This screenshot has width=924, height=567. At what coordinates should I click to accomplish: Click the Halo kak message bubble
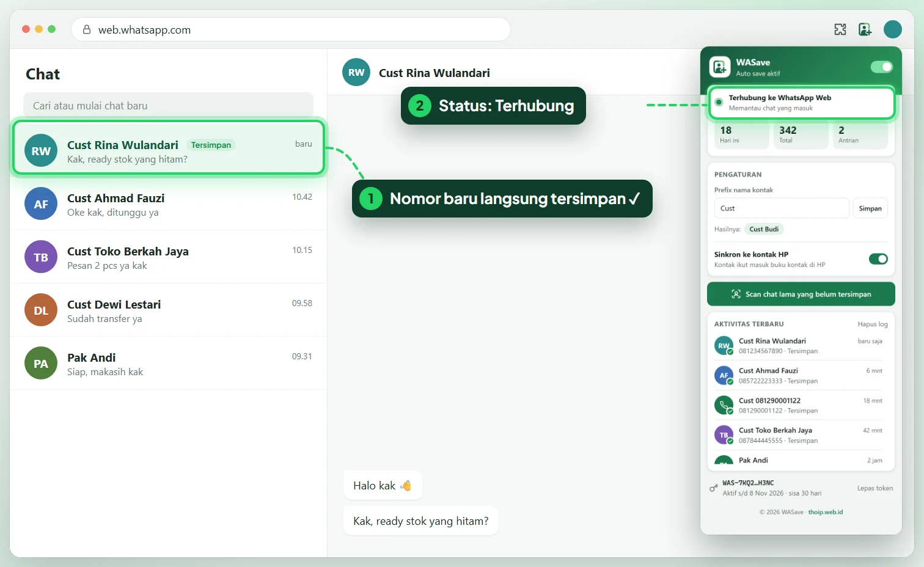[383, 486]
